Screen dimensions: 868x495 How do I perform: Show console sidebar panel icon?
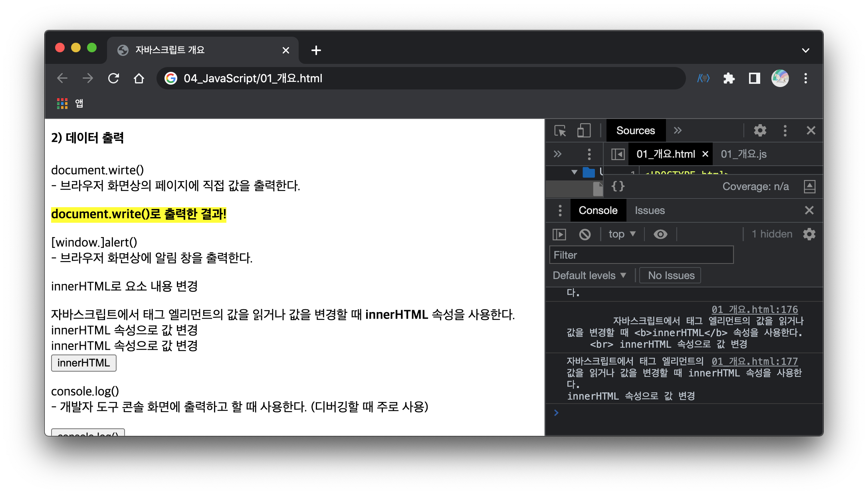(x=559, y=234)
